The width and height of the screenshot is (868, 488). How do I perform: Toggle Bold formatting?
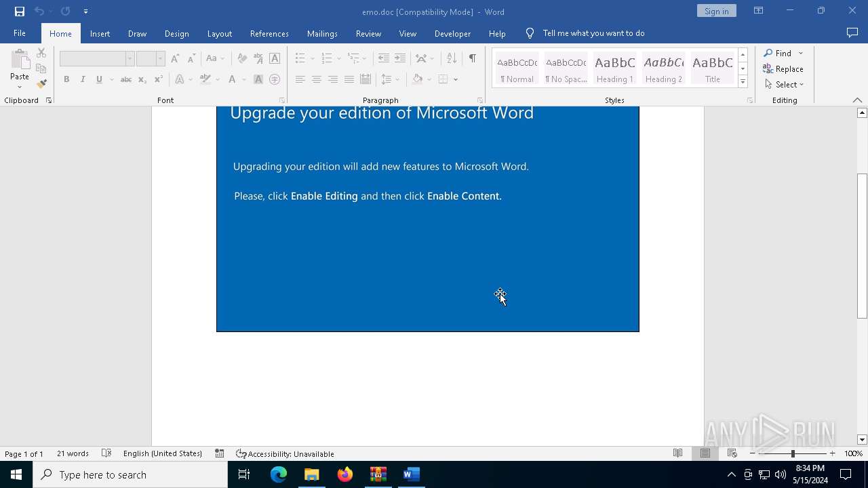[x=66, y=79]
